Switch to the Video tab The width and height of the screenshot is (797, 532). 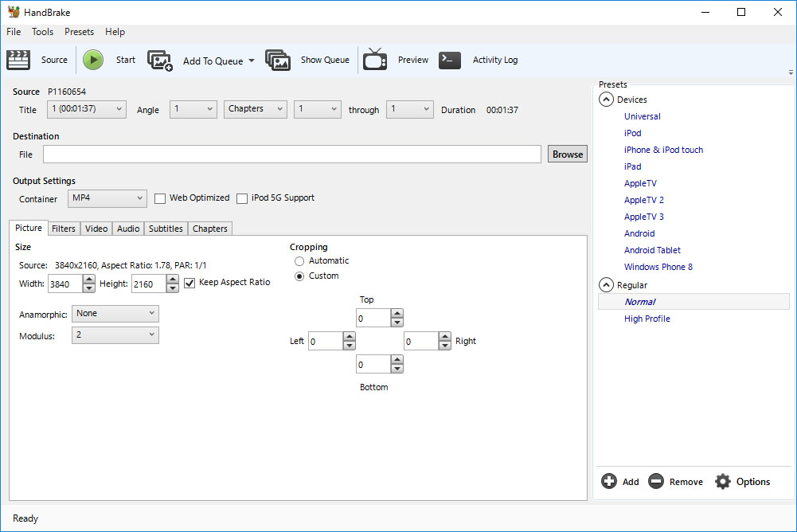pyautogui.click(x=96, y=229)
